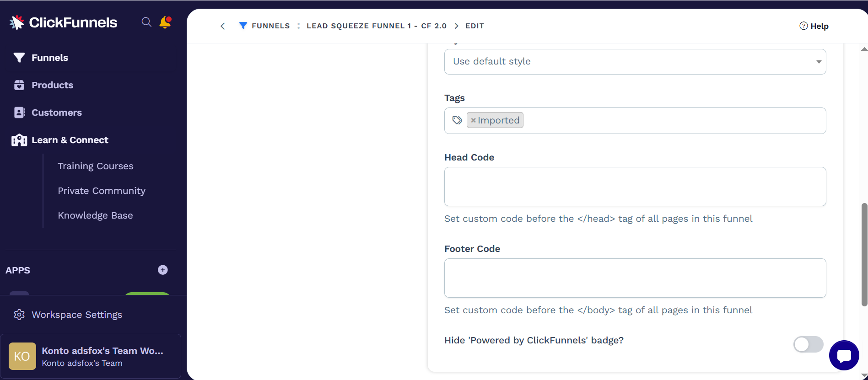This screenshot has width=868, height=380.
Task: Click the page's vertical scrollbar
Action: (x=864, y=254)
